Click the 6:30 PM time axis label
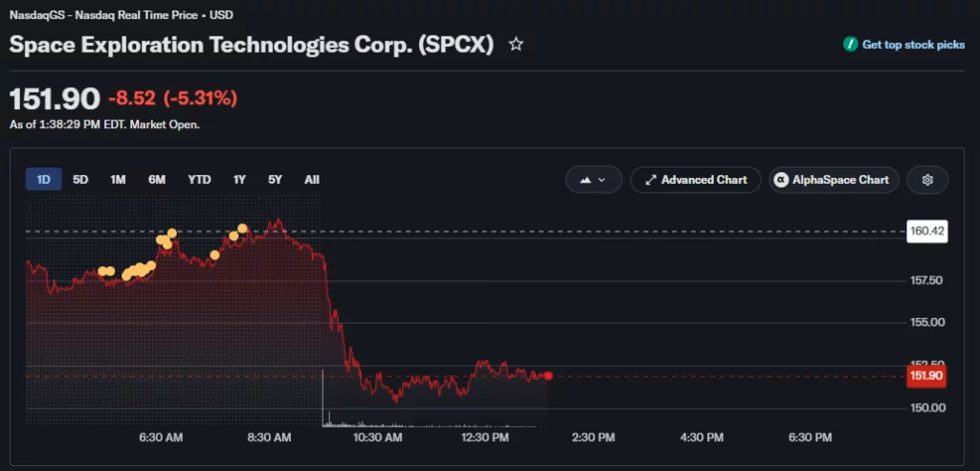980x471 pixels. [809, 437]
